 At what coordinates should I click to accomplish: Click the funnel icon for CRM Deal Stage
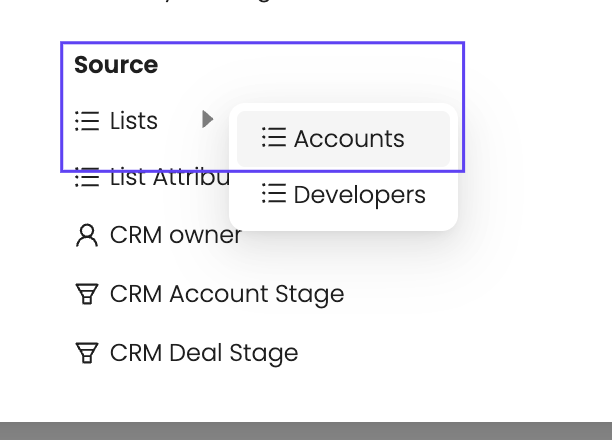(87, 353)
